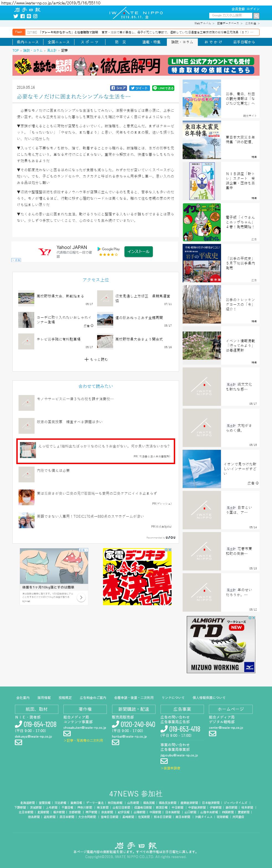Click the envelope icon under hanbai@iwate-np.co.jp
Screen dimensions: 272x868
(x=115, y=742)
